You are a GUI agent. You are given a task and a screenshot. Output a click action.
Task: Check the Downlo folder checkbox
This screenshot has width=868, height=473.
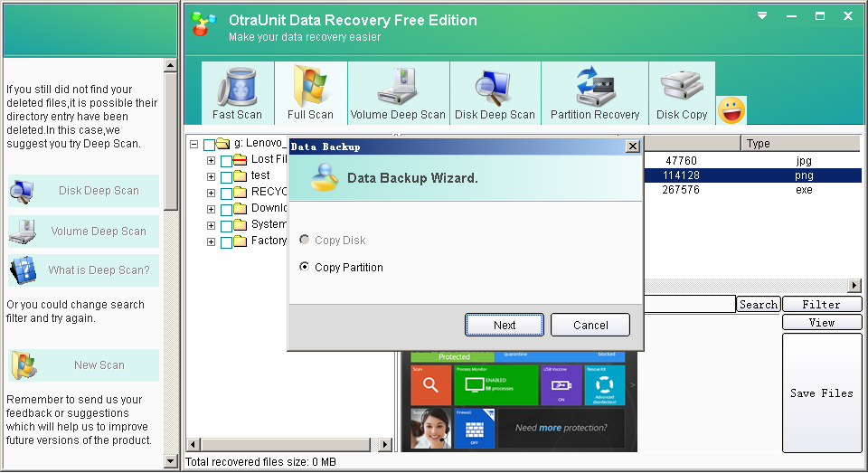pos(226,210)
